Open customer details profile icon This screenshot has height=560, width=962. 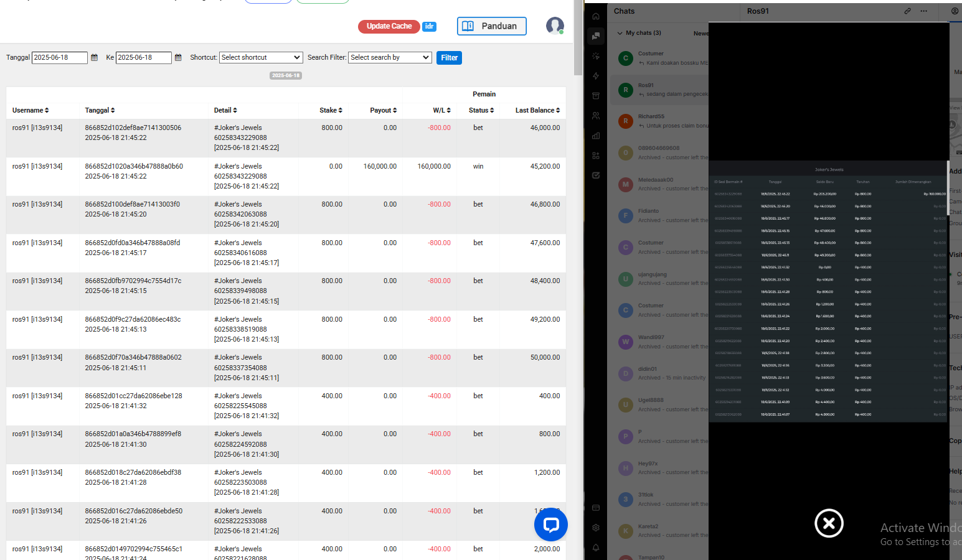[955, 11]
